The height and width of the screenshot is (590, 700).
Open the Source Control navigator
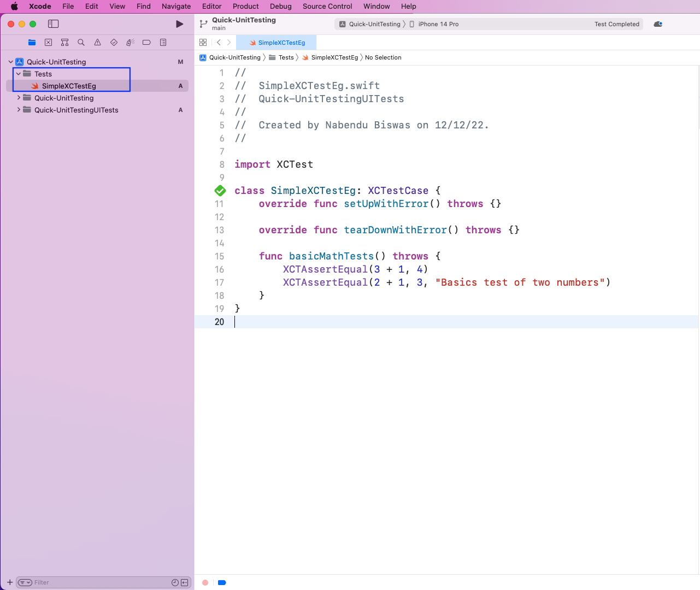pos(48,43)
